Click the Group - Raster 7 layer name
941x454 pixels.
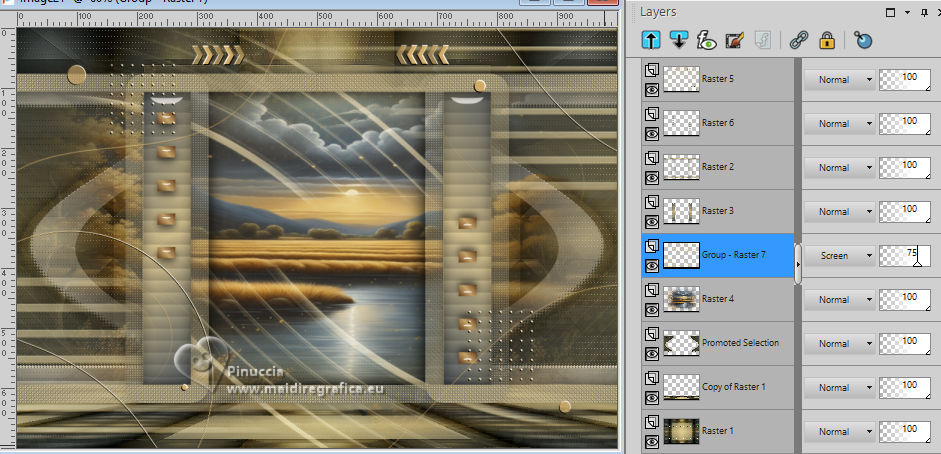733,254
